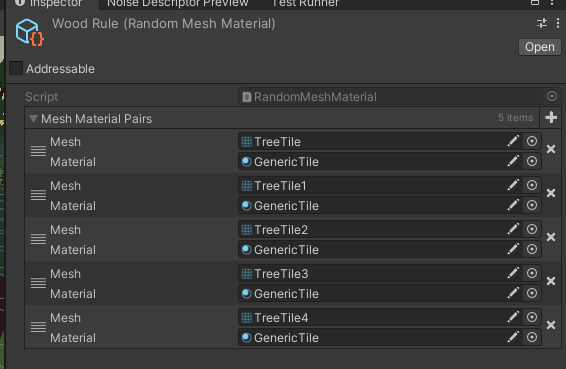Switch to Test Runner tab

(x=305, y=4)
